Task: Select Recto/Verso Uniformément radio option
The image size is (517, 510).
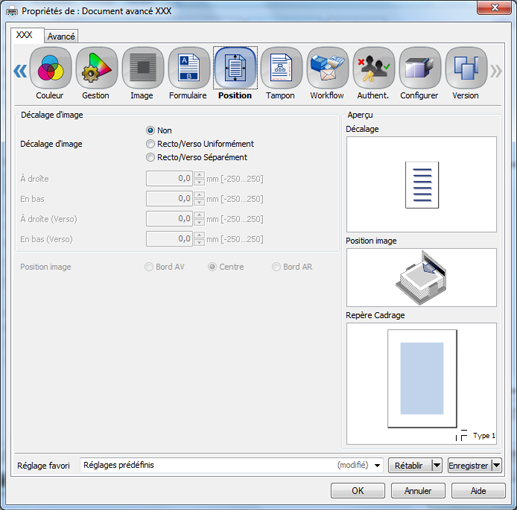Action: pos(150,144)
